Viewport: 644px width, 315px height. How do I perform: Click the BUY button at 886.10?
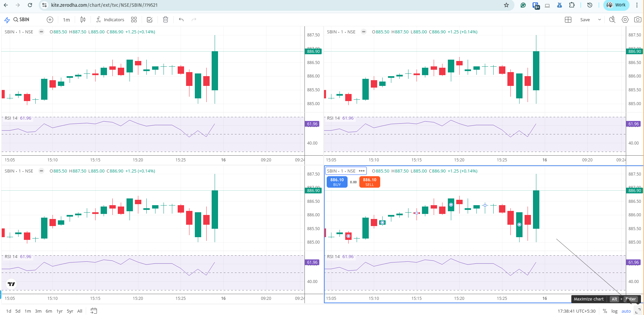point(336,182)
